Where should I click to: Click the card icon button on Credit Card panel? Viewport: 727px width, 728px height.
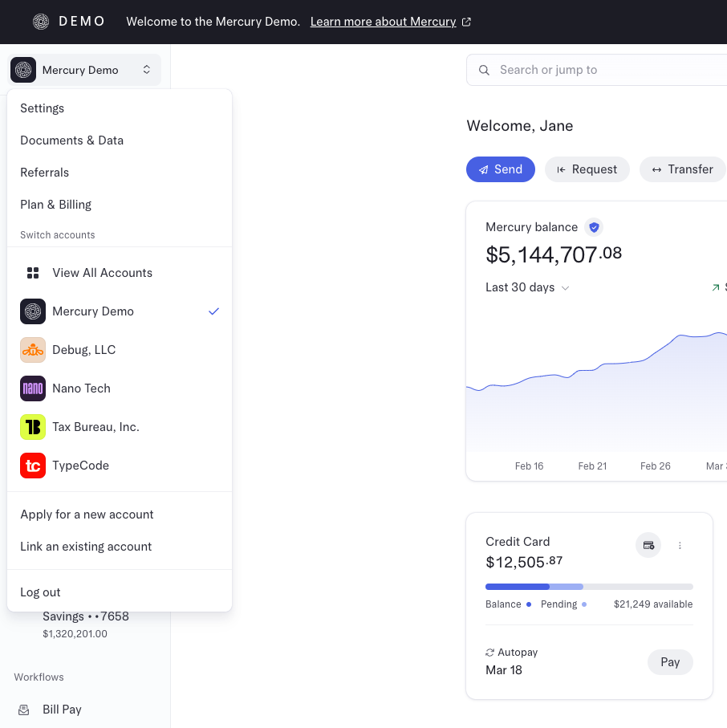pos(648,545)
